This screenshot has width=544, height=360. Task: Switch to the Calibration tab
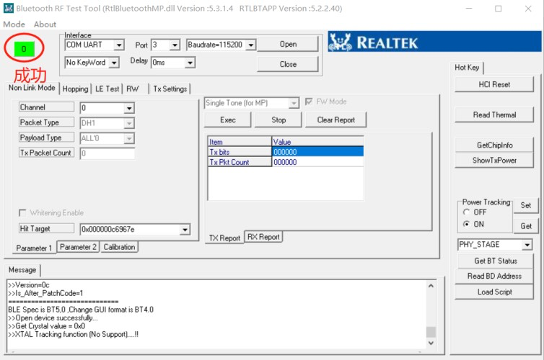(119, 247)
